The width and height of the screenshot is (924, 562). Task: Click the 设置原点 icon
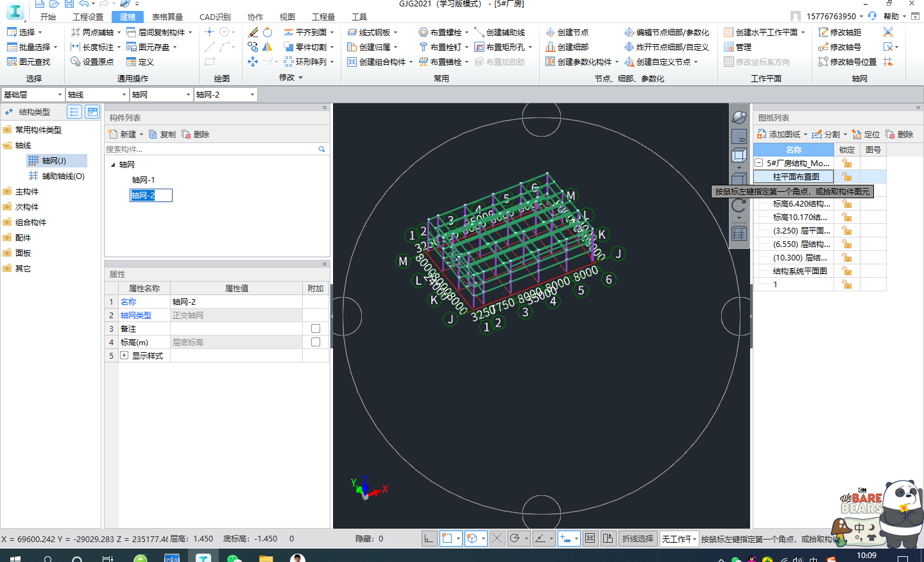tap(76, 62)
